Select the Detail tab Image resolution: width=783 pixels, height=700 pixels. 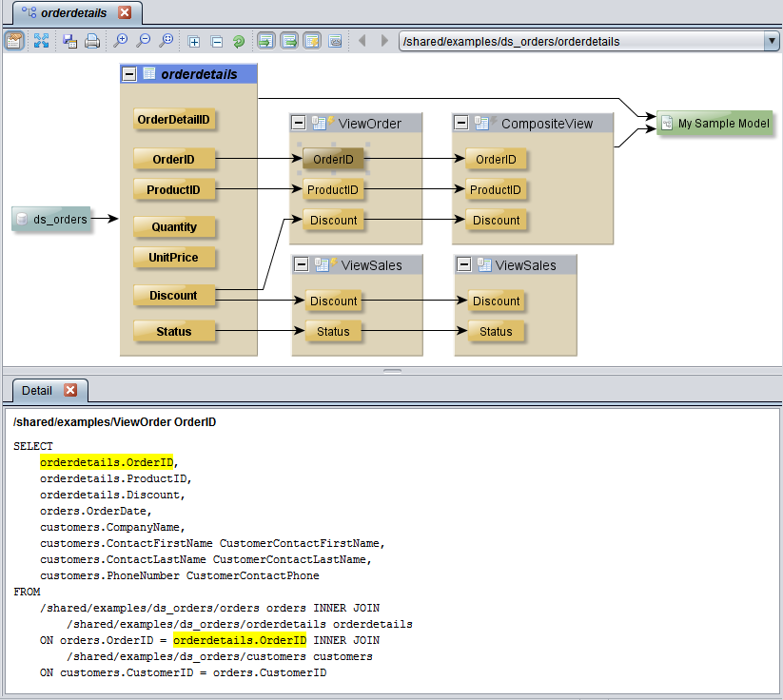(37, 391)
